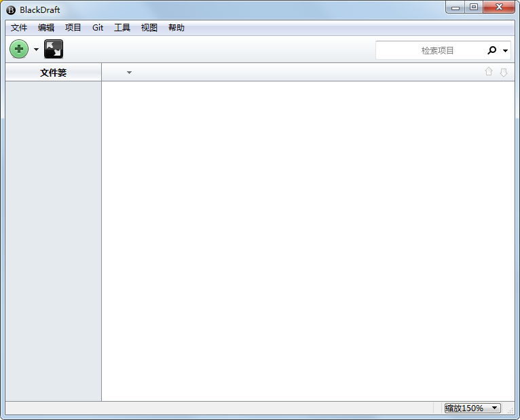The width and height of the screenshot is (520, 420).
Task: Open the dropdown arrow beside the plus button
Action: 36,50
